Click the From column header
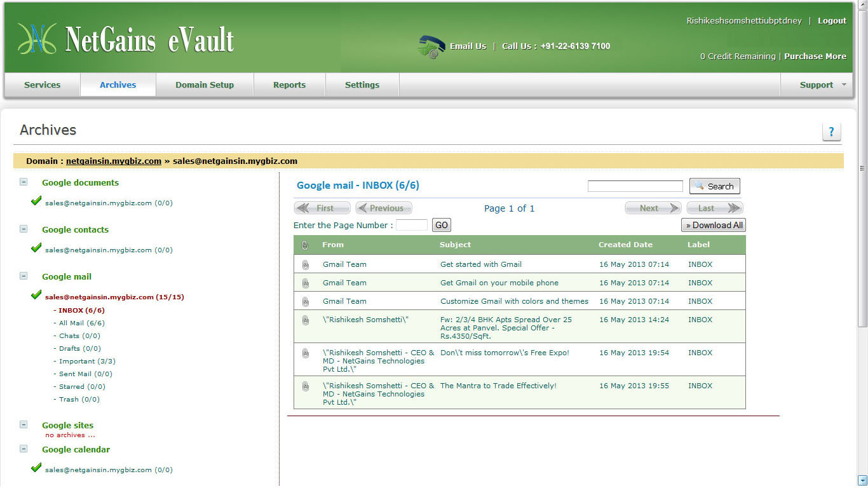This screenshot has height=488, width=868. [333, 245]
